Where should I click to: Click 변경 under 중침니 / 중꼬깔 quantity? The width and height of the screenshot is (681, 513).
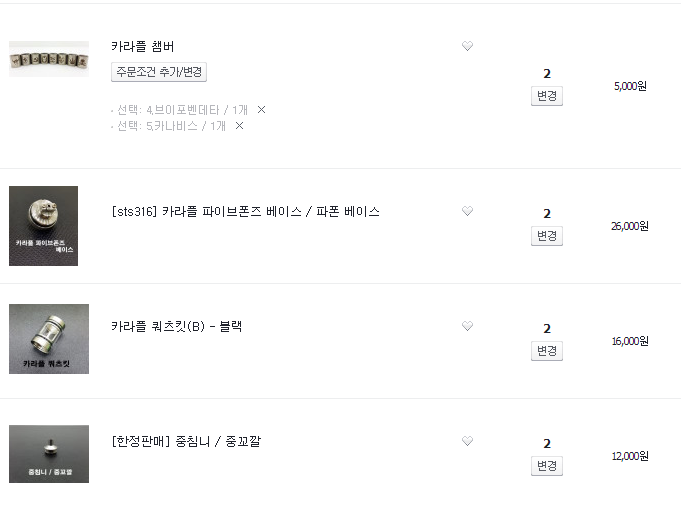coord(547,466)
